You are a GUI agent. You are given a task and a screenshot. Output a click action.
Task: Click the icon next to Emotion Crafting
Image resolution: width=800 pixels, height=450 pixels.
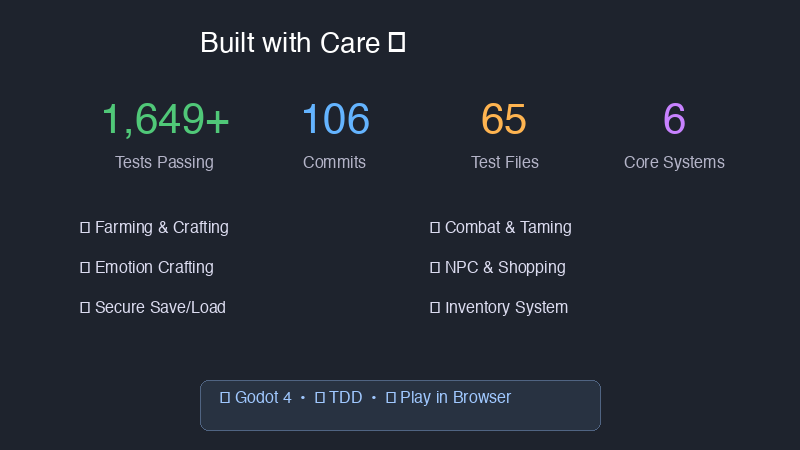pos(85,268)
